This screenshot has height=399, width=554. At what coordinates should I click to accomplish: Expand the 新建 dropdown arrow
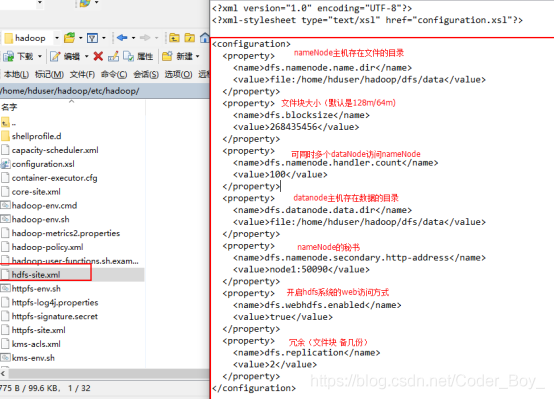[x=198, y=56]
